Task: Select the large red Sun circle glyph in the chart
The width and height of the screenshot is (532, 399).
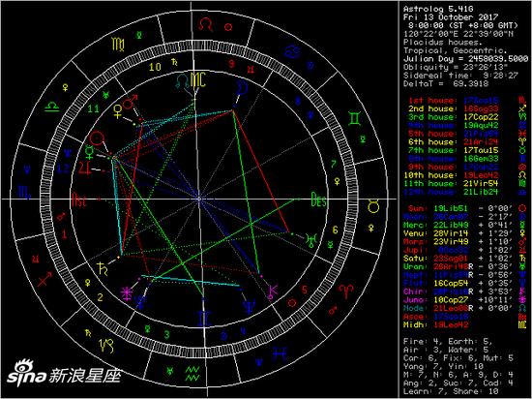Action: click(x=97, y=139)
